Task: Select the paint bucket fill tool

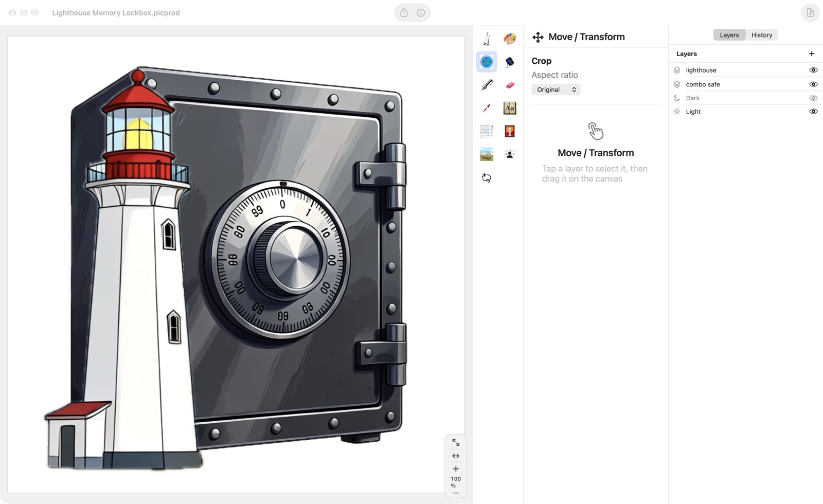Action: pos(510,62)
